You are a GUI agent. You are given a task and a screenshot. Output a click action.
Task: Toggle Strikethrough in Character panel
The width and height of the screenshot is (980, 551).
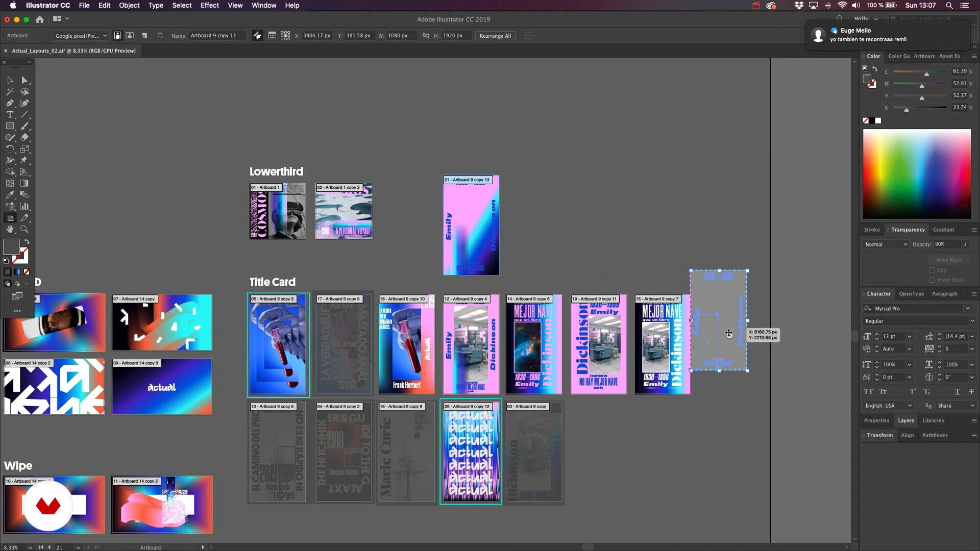coord(971,391)
